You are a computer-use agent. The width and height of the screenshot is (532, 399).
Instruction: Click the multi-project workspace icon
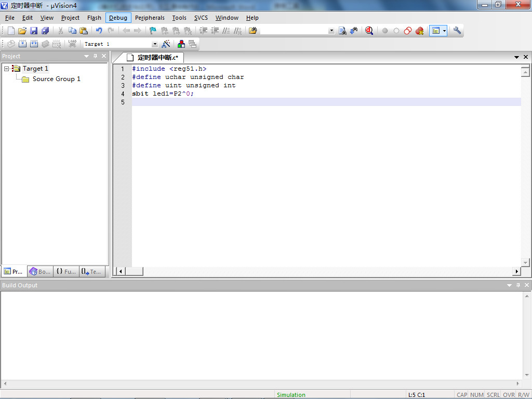point(193,44)
